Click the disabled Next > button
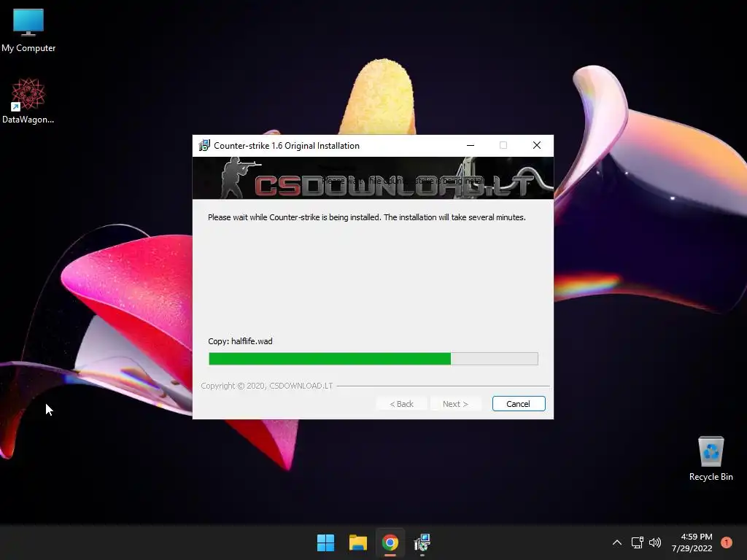Viewport: 747px width, 560px height. coord(455,404)
